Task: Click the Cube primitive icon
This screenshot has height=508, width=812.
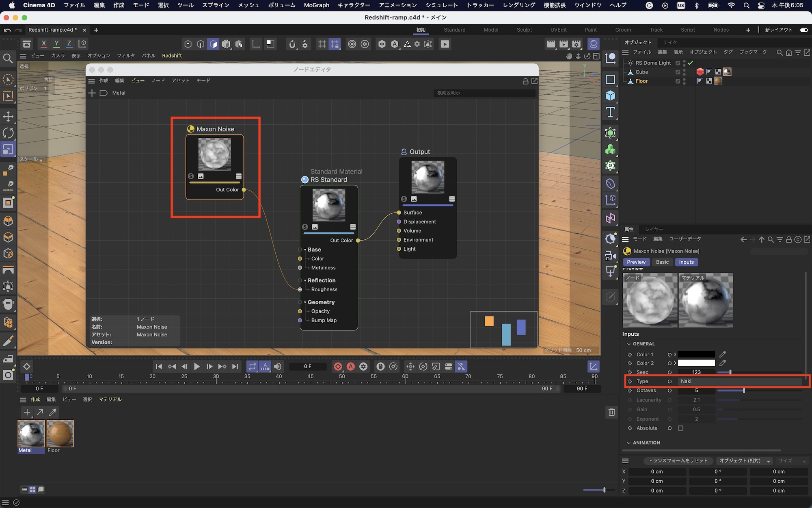Action: pyautogui.click(x=610, y=96)
